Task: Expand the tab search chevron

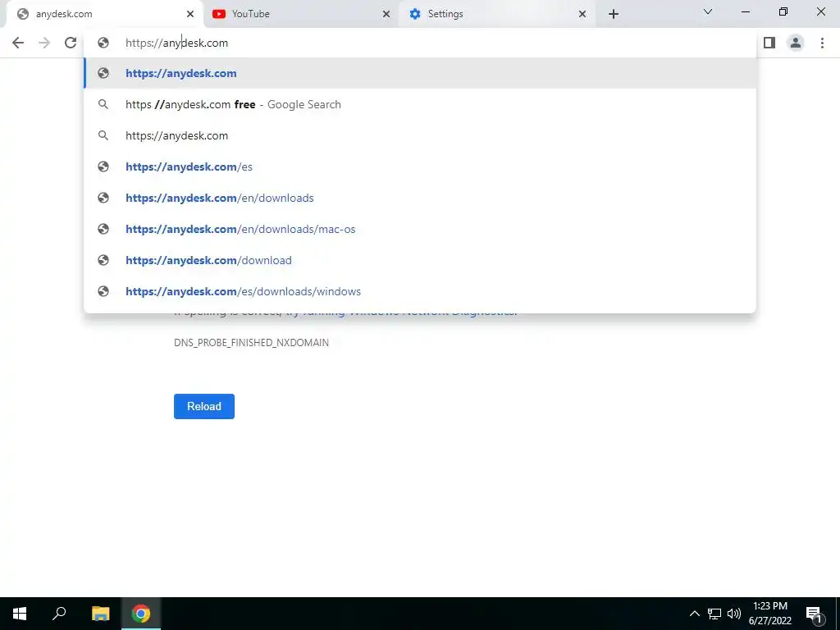Action: tap(708, 11)
